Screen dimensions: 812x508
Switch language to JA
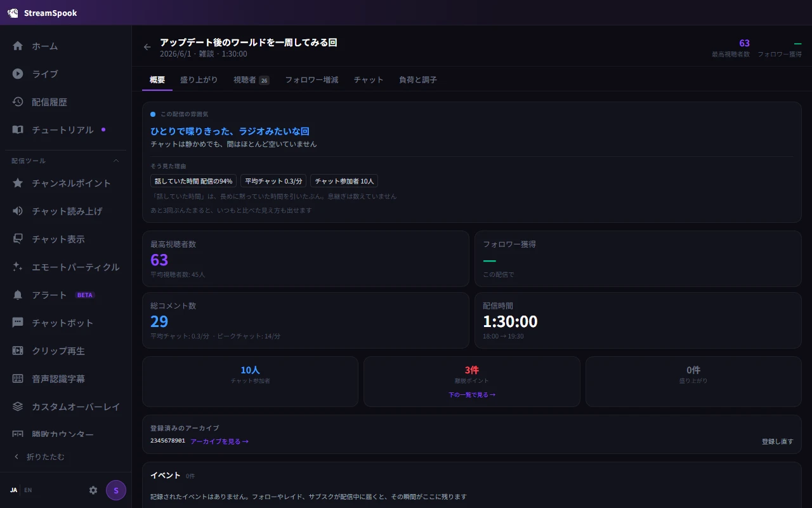[x=13, y=490]
